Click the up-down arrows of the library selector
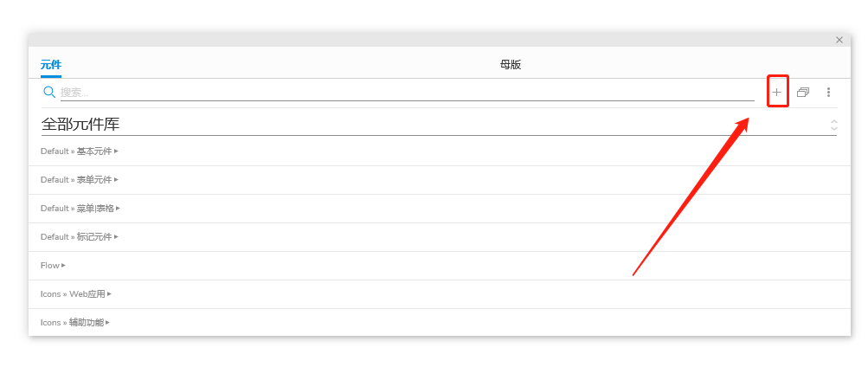Image resolution: width=868 pixels, height=367 pixels. [833, 125]
